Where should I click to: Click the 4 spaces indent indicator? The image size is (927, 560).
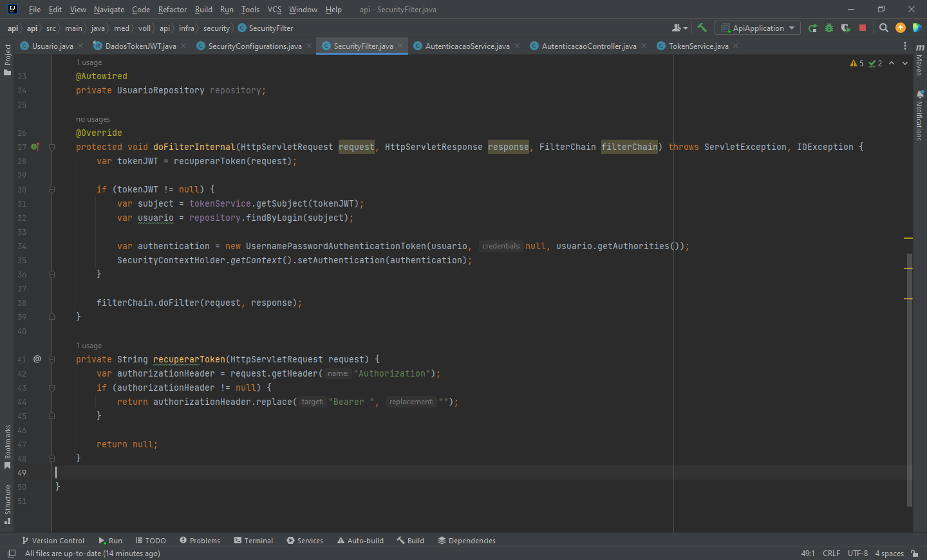pos(889,554)
